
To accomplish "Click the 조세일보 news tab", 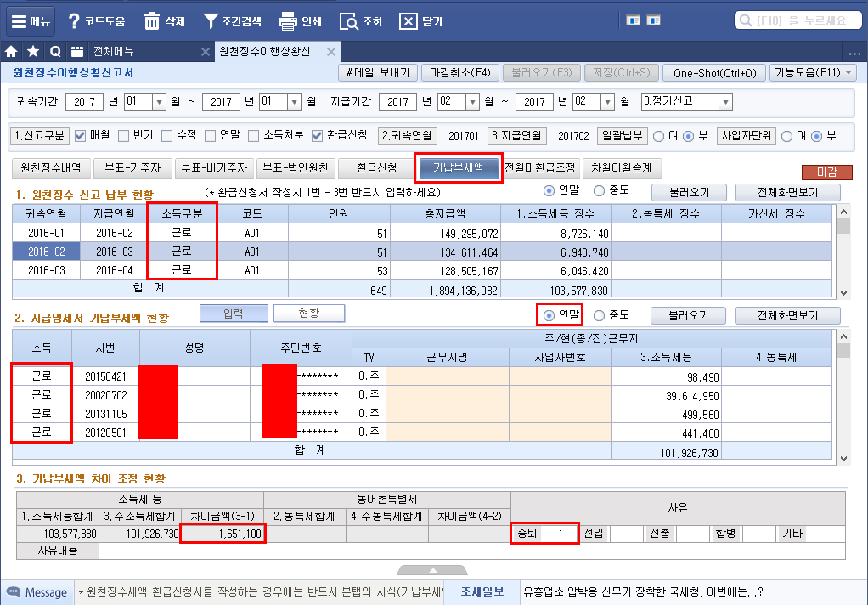I will pyautogui.click(x=482, y=591).
